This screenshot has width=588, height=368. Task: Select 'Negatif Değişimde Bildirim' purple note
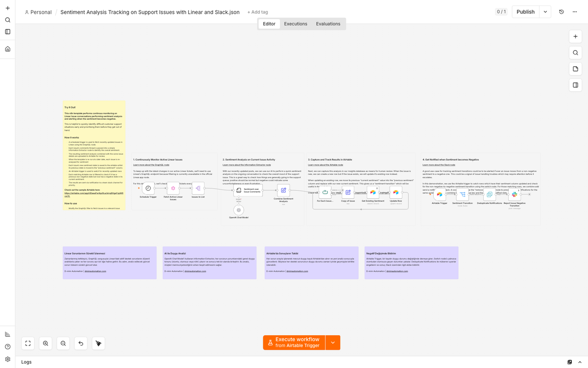[412, 263]
